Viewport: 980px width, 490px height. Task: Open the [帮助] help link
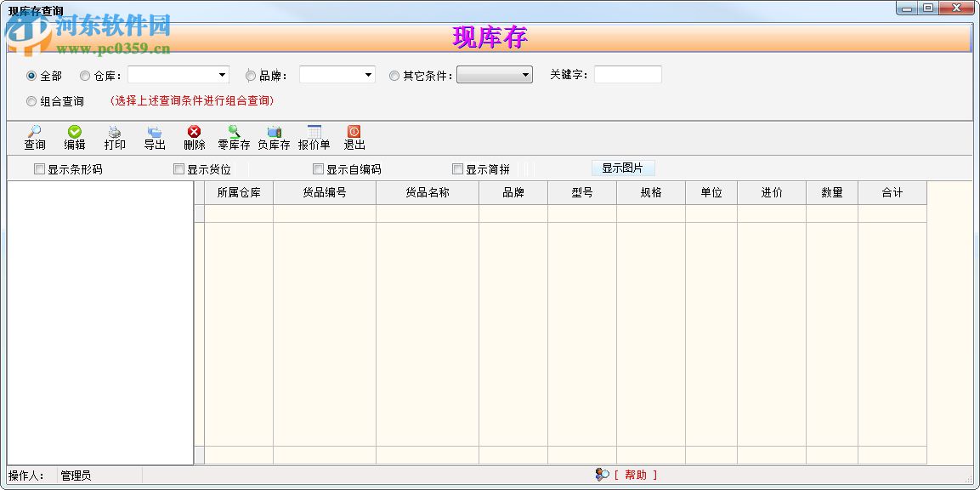tap(633, 476)
